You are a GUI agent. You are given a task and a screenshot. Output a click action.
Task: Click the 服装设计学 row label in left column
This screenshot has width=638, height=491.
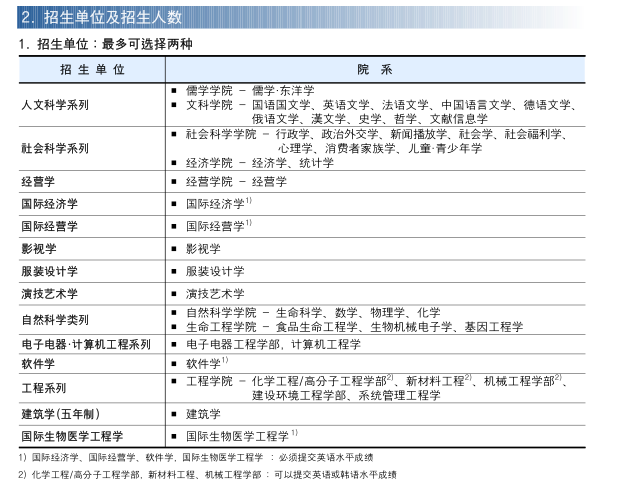49,272
